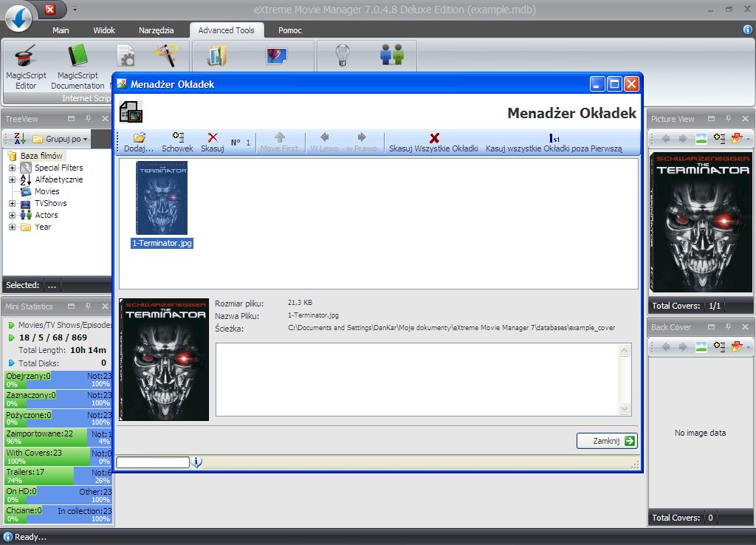Expand the Actors tree node
Screen dimensions: 756x545
(x=12, y=215)
